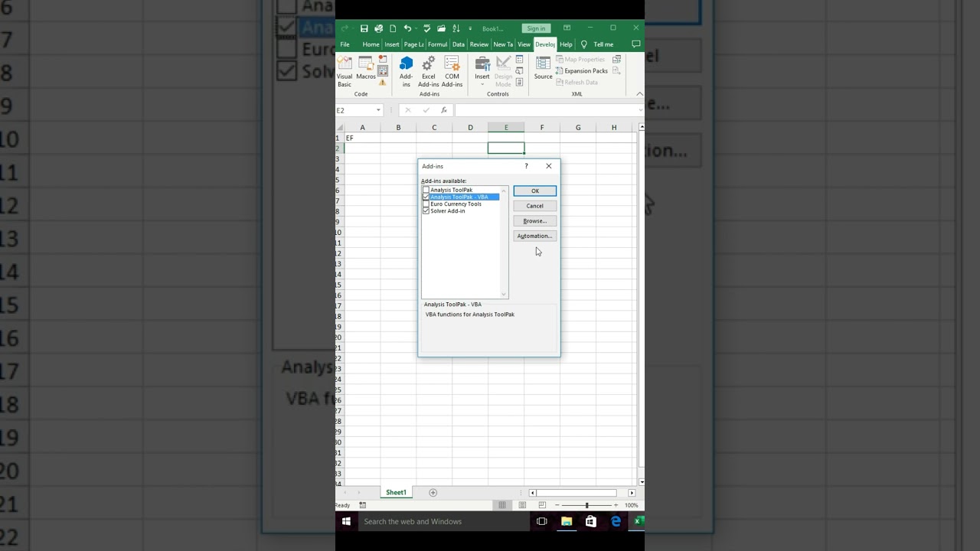
Task: Open the Visual Basic editor
Action: coord(345,70)
